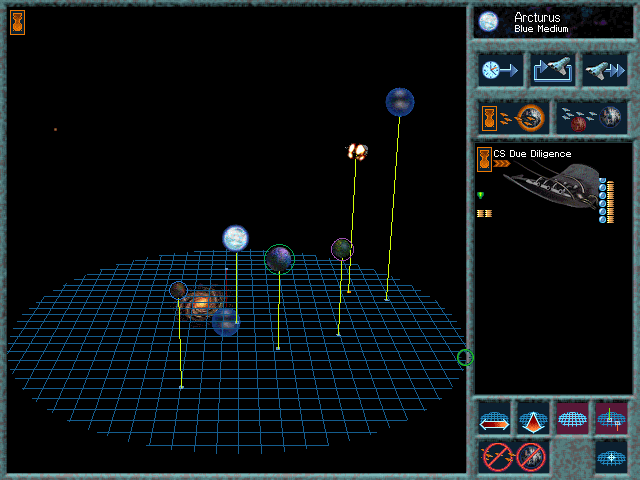640x480 pixels.
Task: Click the horizontal rotate grid arrow icon
Action: click(x=494, y=418)
